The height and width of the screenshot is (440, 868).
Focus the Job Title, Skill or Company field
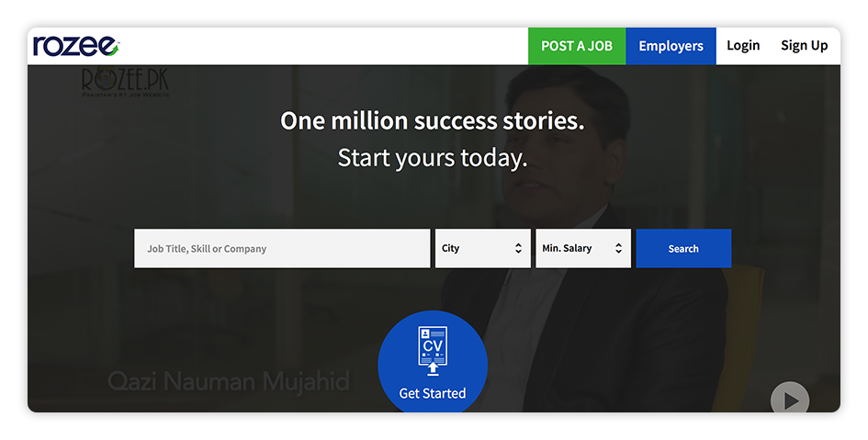[x=282, y=249]
